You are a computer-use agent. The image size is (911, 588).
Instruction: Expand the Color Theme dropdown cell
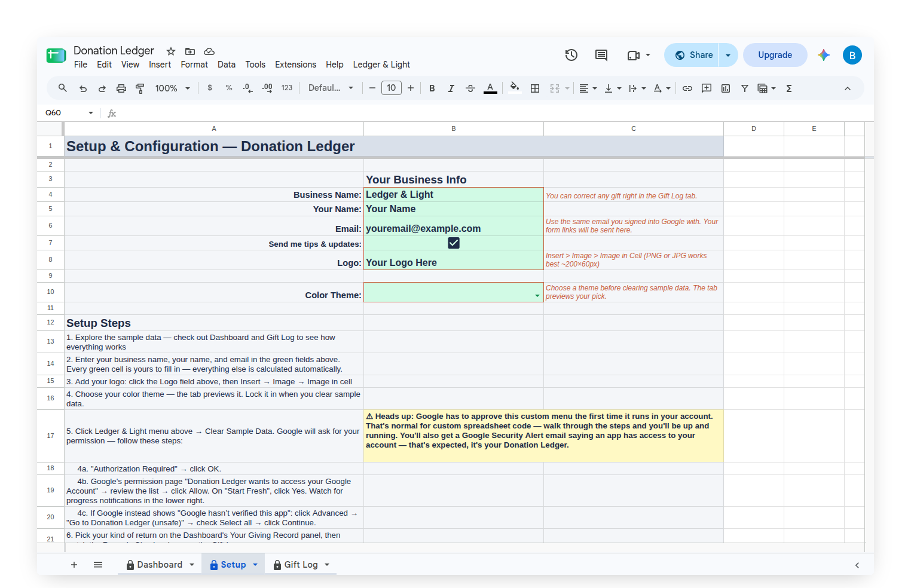(537, 296)
